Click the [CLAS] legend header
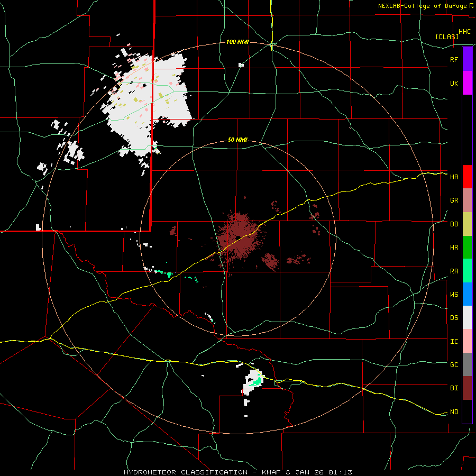Viewport: 476px width, 476px height. click(447, 36)
